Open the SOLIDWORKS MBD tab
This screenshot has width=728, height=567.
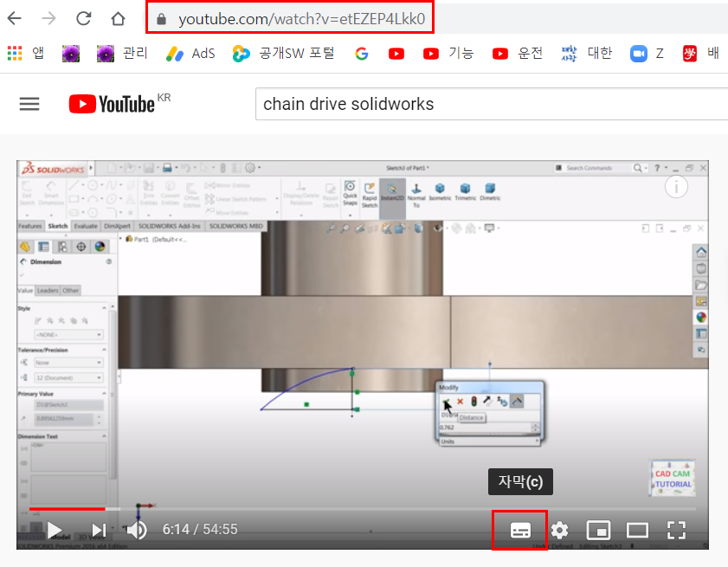pos(235,226)
